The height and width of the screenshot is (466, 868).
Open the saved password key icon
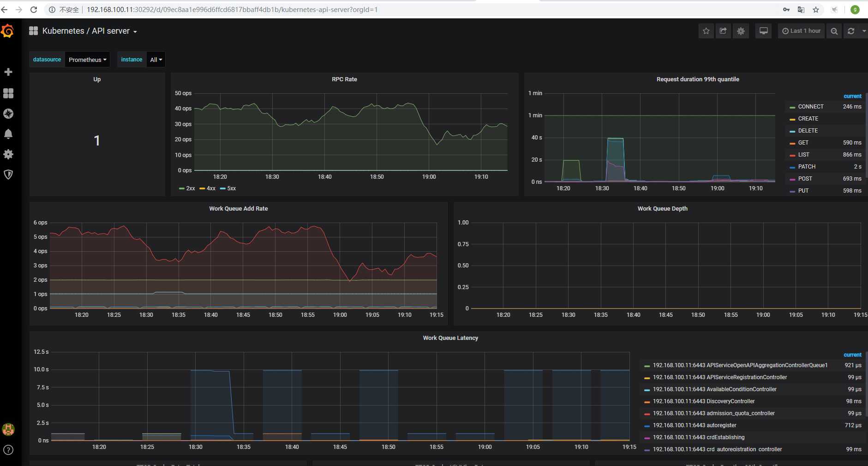coord(786,9)
